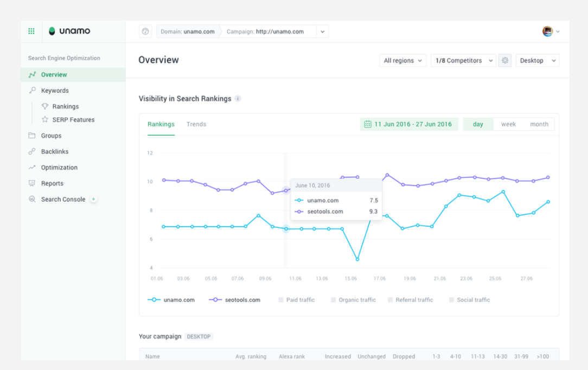Switch to Trends chart tab
Screen dimensions: 588x370
tap(196, 124)
